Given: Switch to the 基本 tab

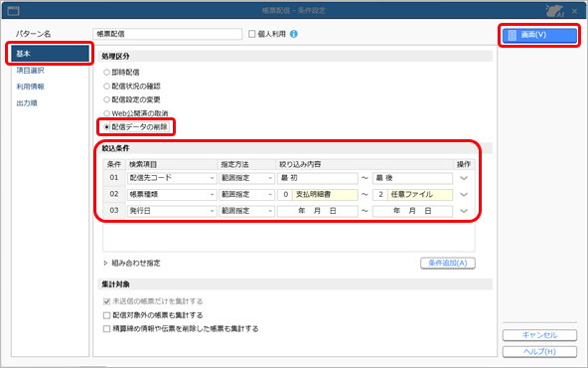Looking at the screenshot, I should [x=50, y=54].
